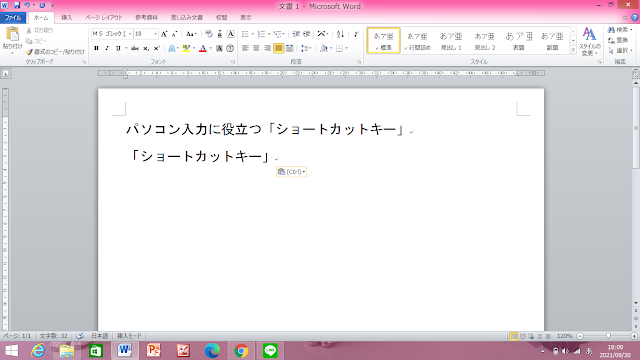This screenshot has width=640, height=360.
Task: Open the font name dropdown
Action: click(x=130, y=34)
